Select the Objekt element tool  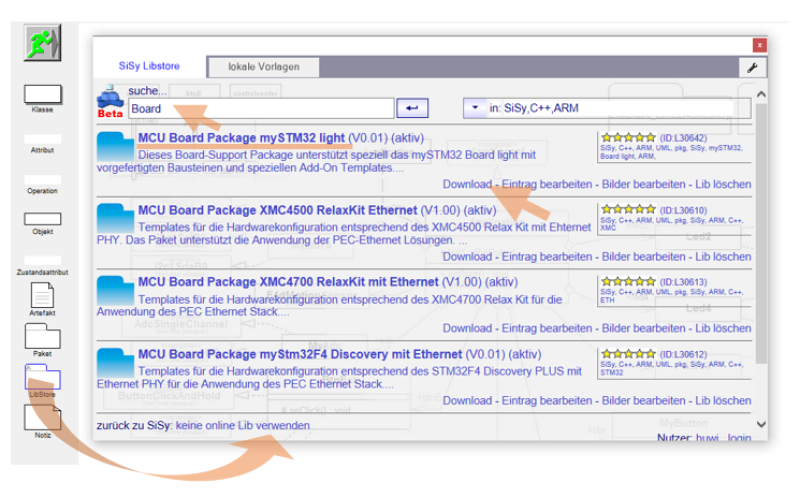pos(42,218)
